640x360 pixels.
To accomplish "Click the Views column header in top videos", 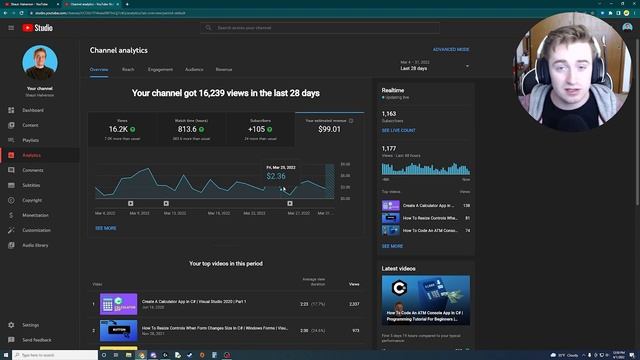I will pyautogui.click(x=354, y=284).
